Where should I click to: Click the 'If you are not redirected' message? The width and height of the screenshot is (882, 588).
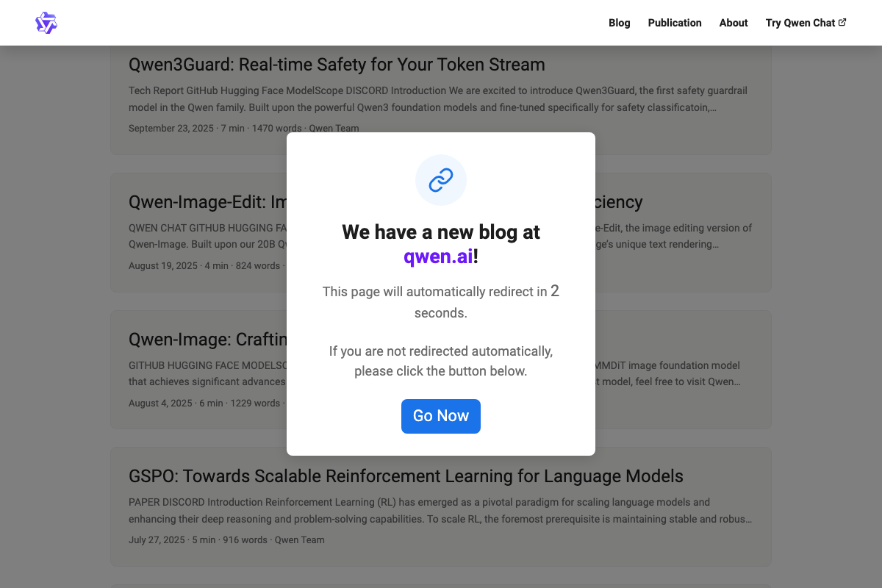tap(441, 361)
